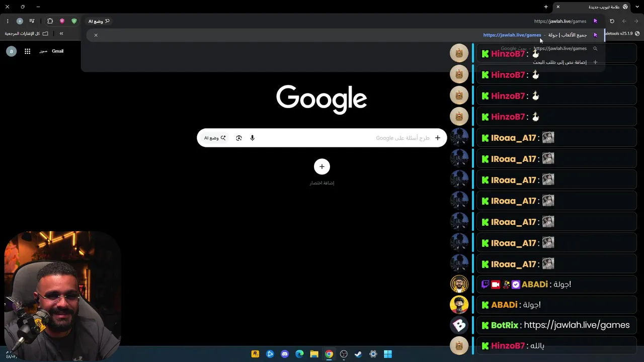This screenshot has height=362, width=644.
Task: Click the Google logo
Action: pos(321,99)
